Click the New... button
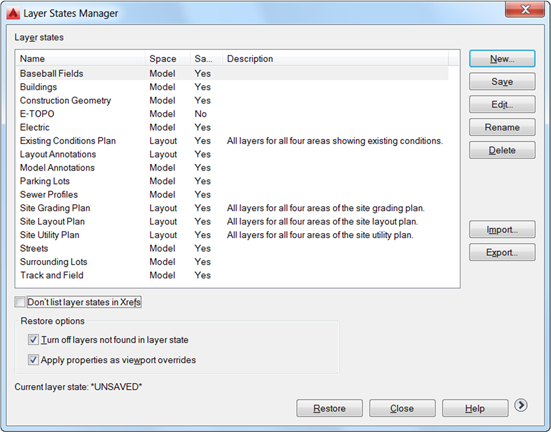This screenshot has height=432, width=551. 502,59
